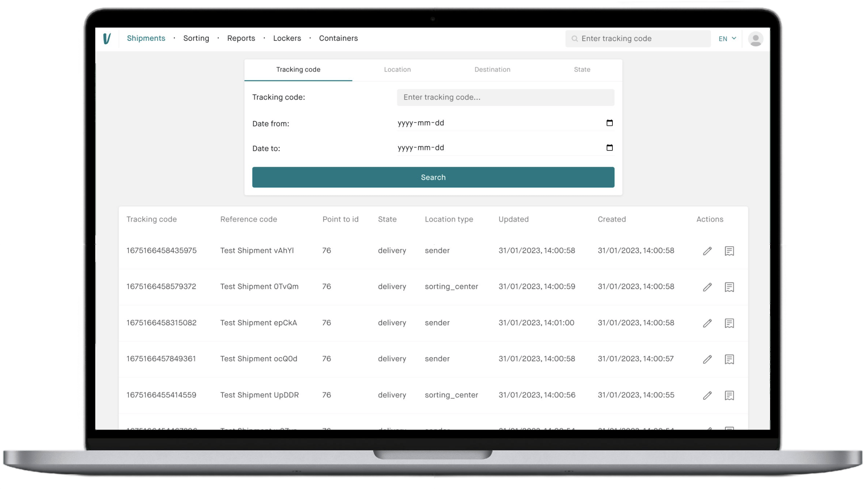The width and height of the screenshot is (868, 489).
Task: Click the Updated column header
Action: 513,219
